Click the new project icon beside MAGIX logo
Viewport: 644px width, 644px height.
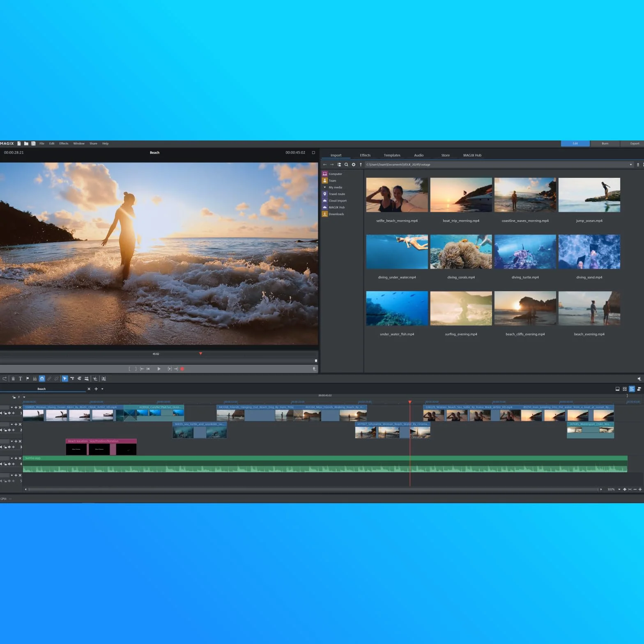pyautogui.click(x=19, y=143)
